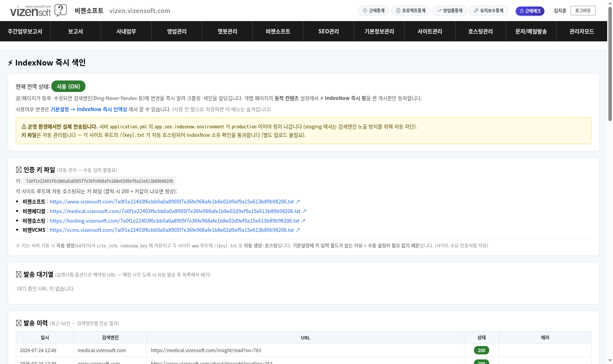Viewport: 613px width, 364px height.
Task: Click the 에러 column header
Action: point(545,338)
